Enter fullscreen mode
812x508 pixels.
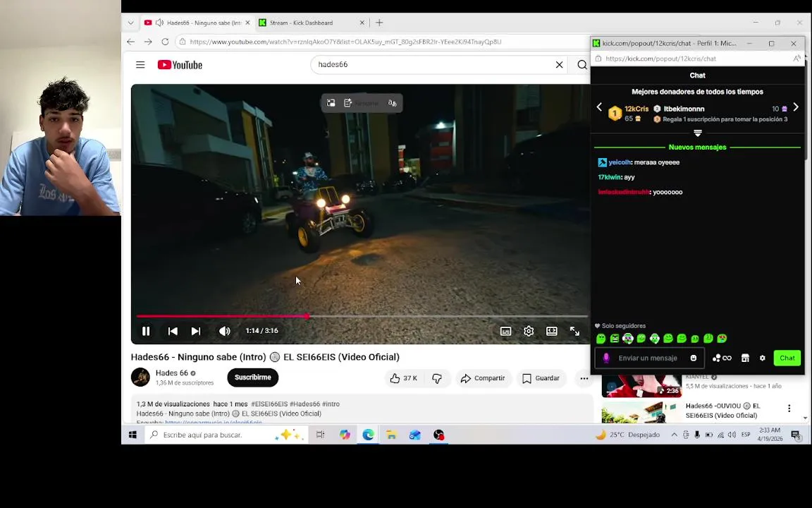pos(574,331)
